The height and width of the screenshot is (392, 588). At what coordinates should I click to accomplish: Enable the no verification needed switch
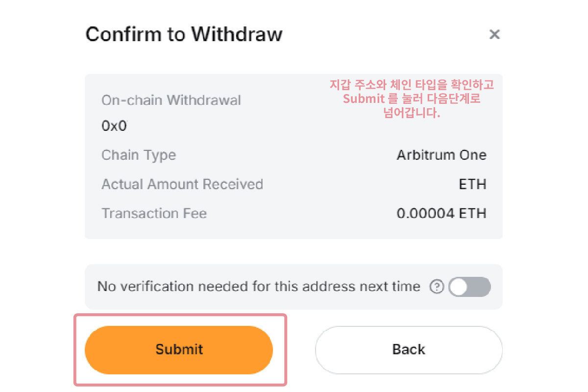[469, 287]
